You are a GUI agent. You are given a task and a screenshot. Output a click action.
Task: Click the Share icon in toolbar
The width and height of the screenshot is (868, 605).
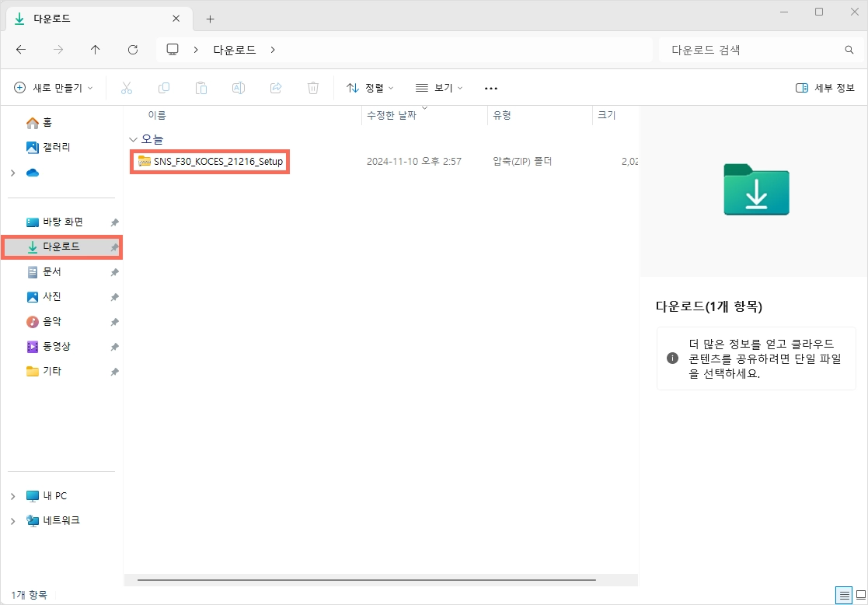276,88
